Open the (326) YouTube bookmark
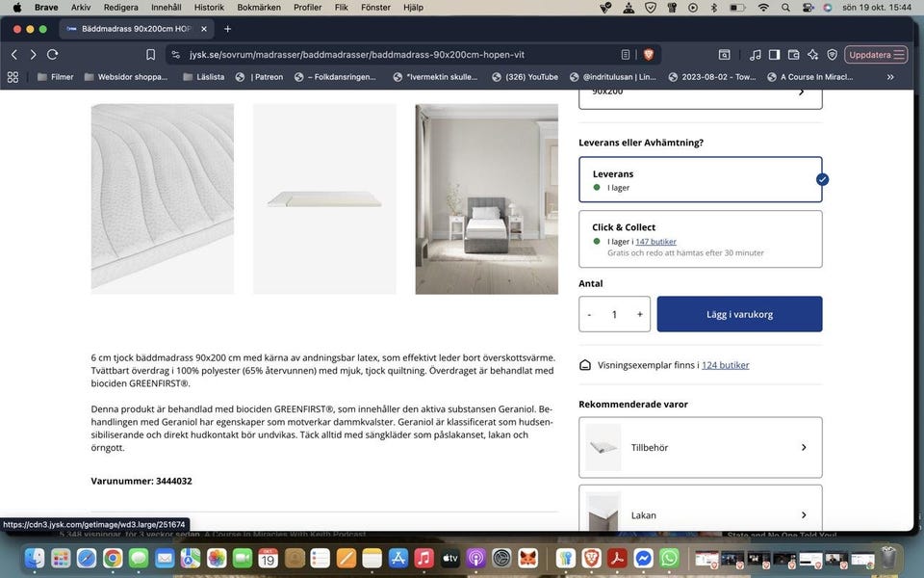This screenshot has height=578, width=924. 526,77
